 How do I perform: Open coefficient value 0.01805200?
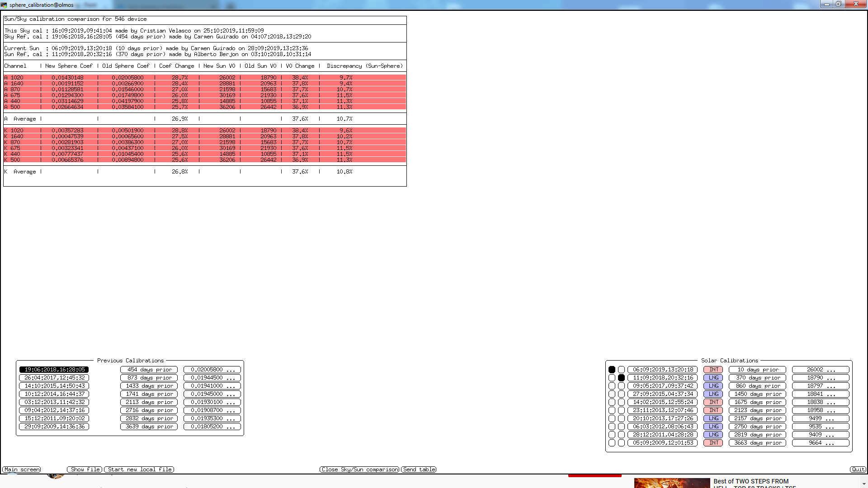[x=212, y=427]
